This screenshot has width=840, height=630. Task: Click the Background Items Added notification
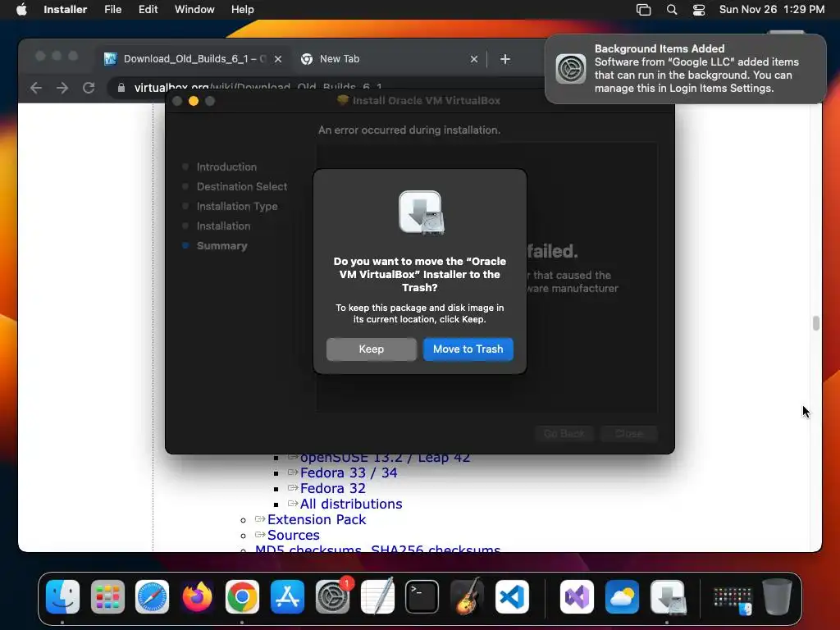pyautogui.click(x=685, y=69)
